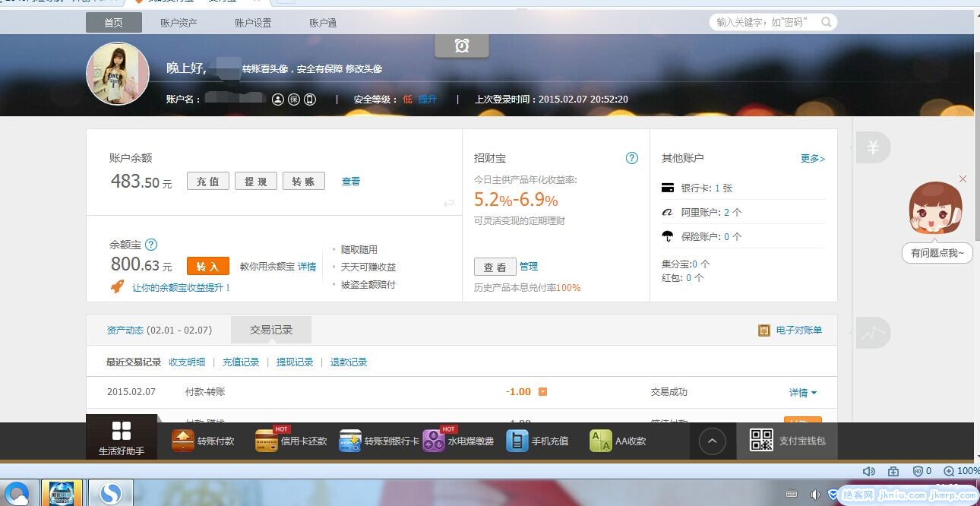This screenshot has width=980, height=506.
Task: Switch to 账户资产 tab
Action: coord(179,23)
